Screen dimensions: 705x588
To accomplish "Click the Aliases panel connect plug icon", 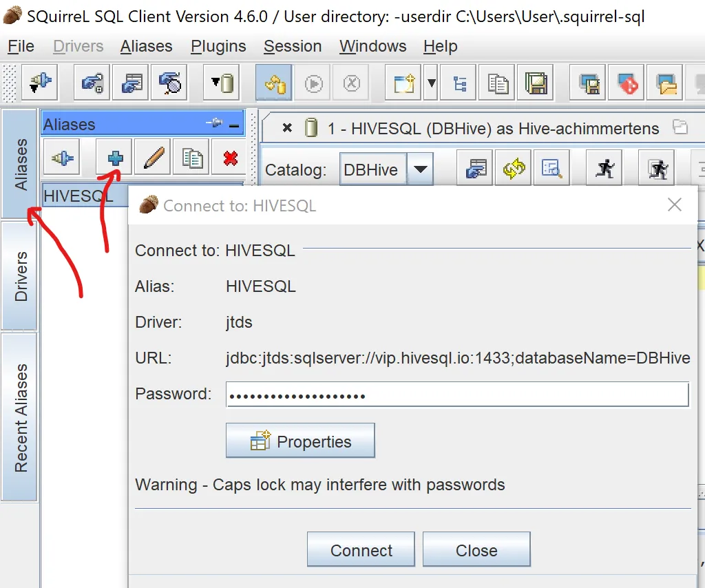I will pos(61,158).
